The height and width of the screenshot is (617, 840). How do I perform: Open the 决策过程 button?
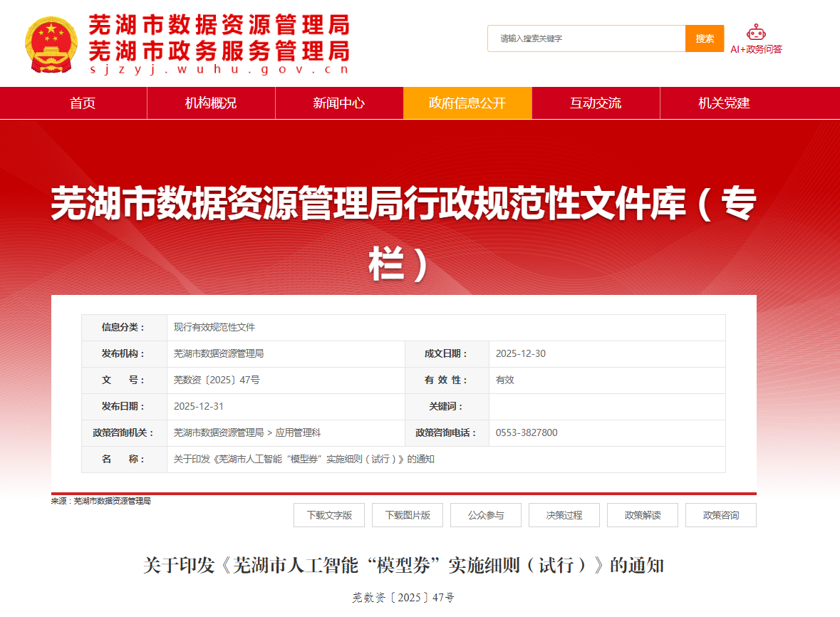point(564,515)
